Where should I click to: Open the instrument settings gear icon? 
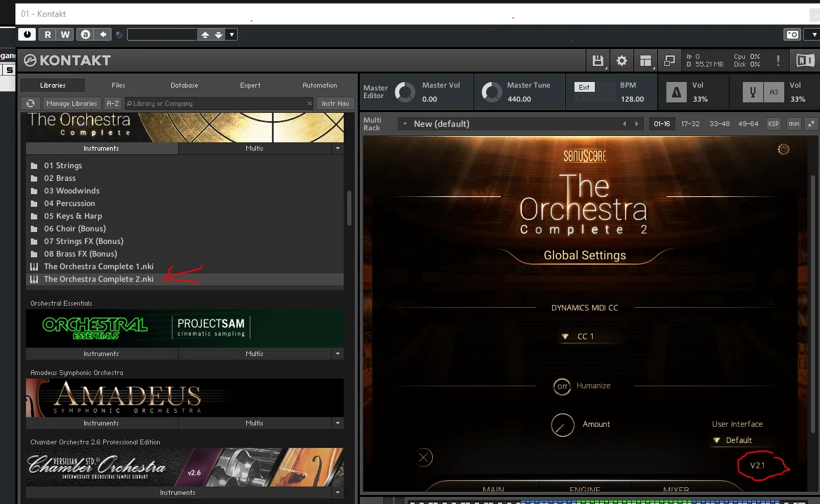click(x=784, y=149)
